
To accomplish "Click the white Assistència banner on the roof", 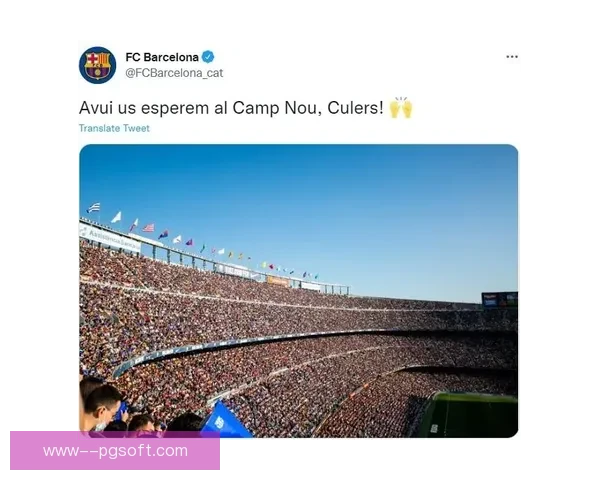I will [110, 238].
